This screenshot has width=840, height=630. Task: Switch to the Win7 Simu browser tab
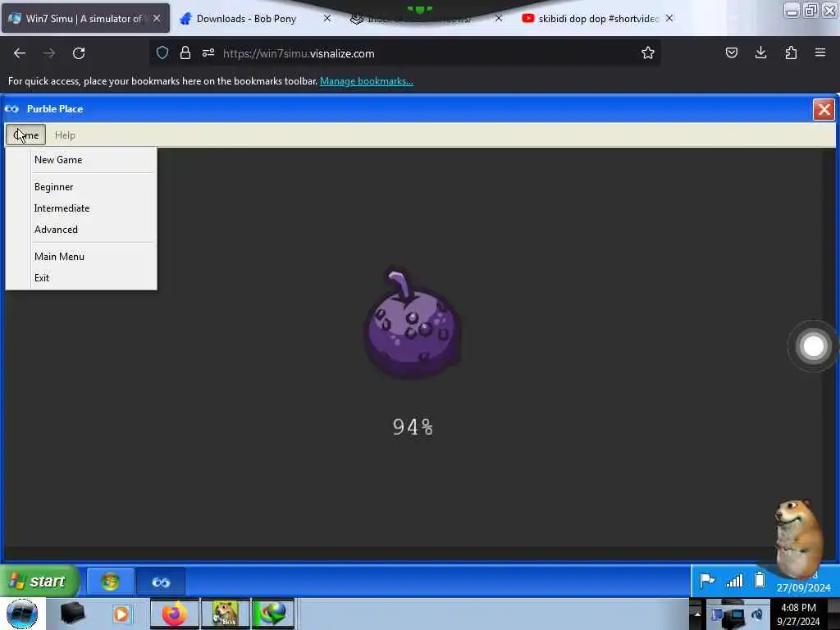coord(85,18)
